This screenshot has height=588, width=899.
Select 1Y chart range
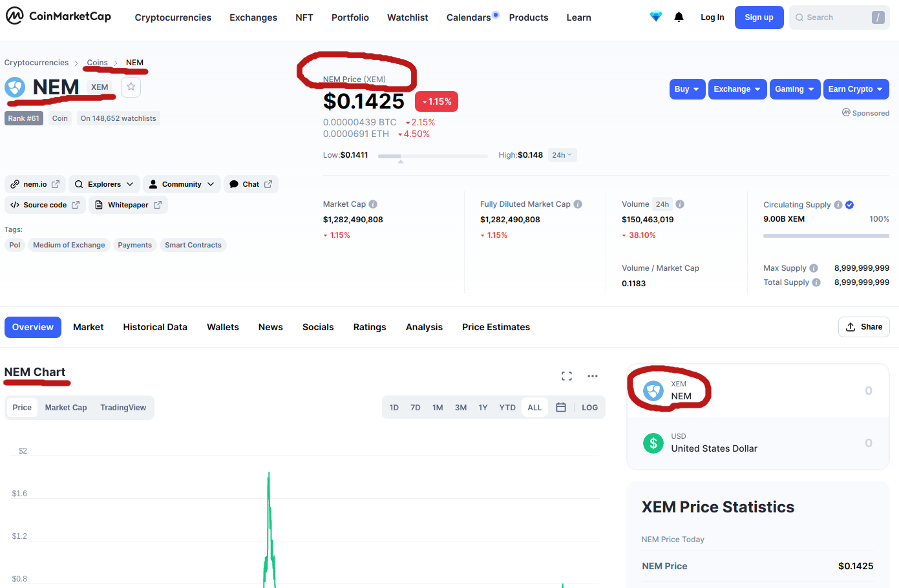point(483,408)
